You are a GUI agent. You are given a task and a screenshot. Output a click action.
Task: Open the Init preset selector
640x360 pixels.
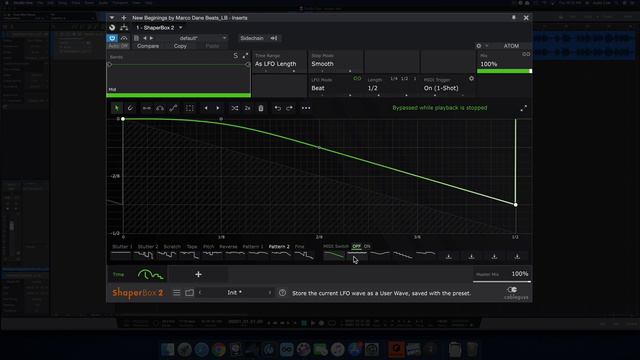coord(235,293)
